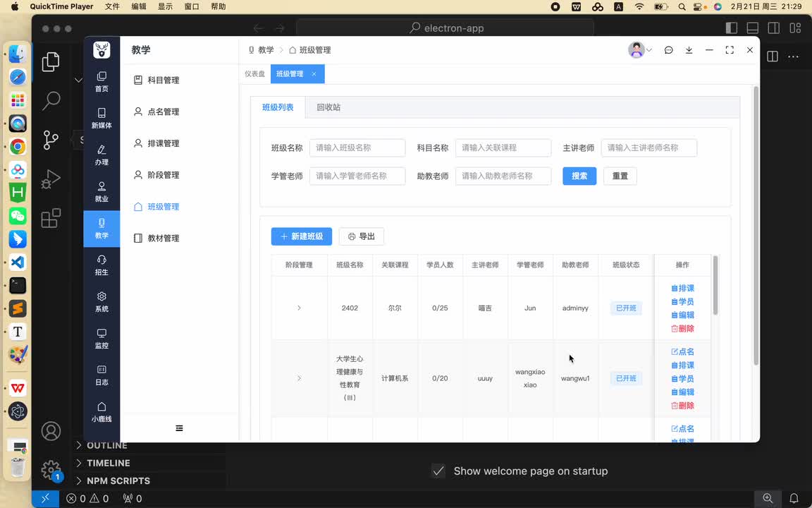Close the 班级管理 tab
Screen dimensions: 812x508
[314, 74]
